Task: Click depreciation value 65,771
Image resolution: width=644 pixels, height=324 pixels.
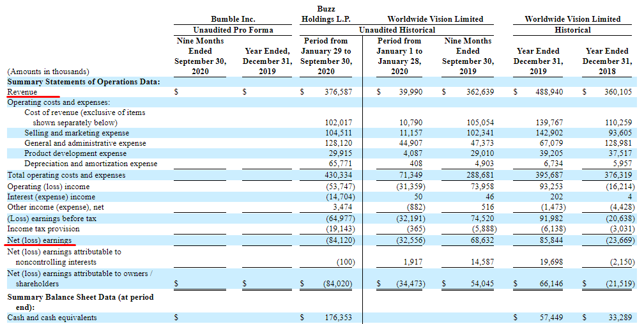Action: [x=341, y=164]
